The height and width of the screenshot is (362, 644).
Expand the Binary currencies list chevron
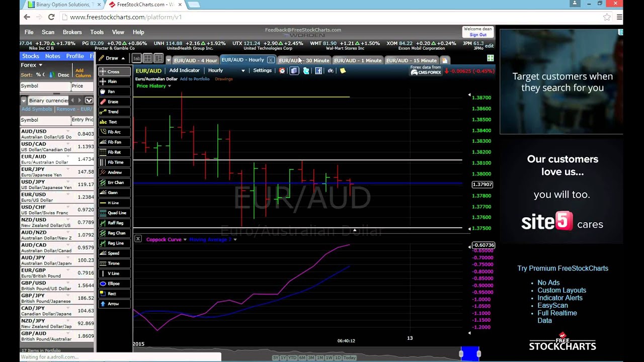89,101
